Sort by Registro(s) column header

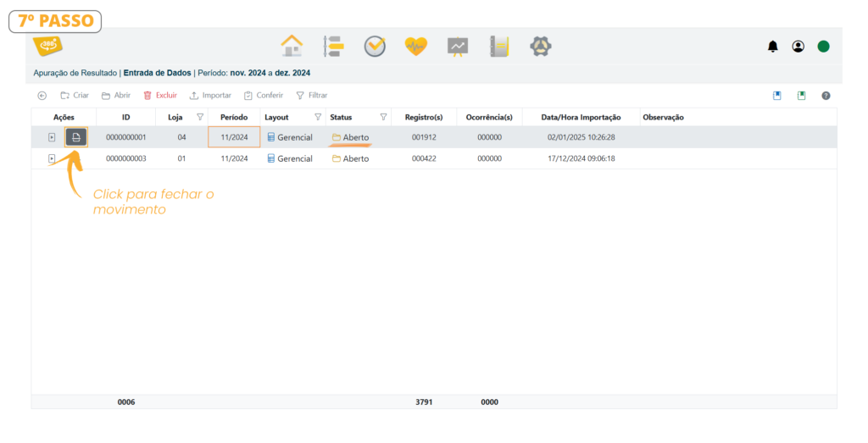(424, 117)
